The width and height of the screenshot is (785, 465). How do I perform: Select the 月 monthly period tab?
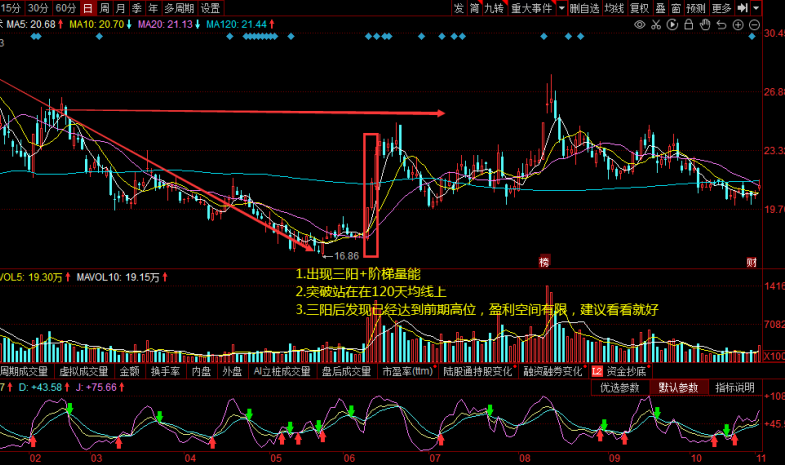point(120,8)
